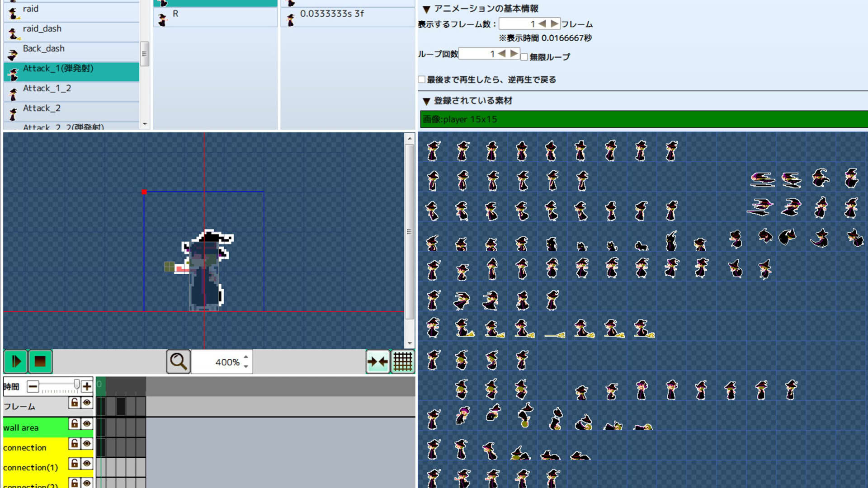The height and width of the screenshot is (488, 868).
Task: Toggle visibility eye of フレーム row
Action: coord(87,403)
